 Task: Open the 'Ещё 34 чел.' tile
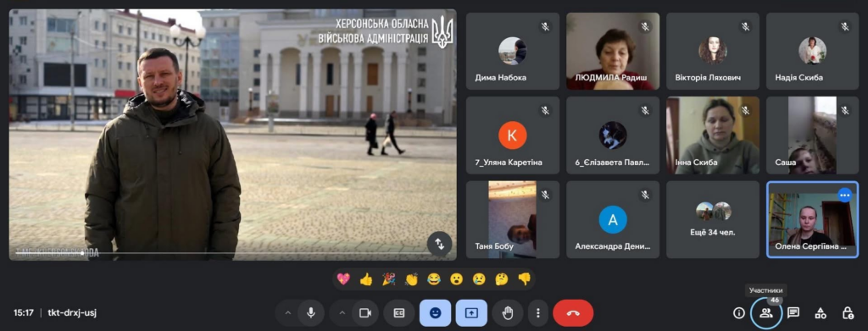(x=713, y=219)
